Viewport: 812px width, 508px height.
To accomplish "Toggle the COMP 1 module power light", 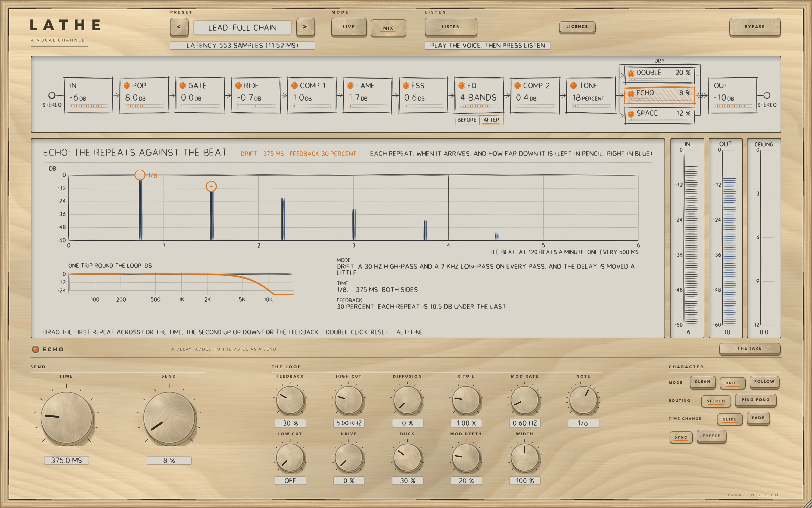I will [x=294, y=86].
